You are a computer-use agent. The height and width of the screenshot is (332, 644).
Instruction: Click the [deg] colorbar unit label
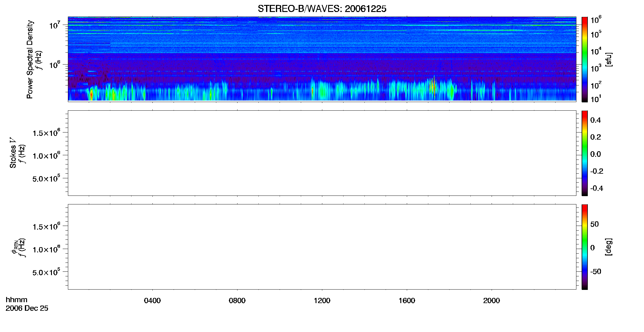pos(608,247)
